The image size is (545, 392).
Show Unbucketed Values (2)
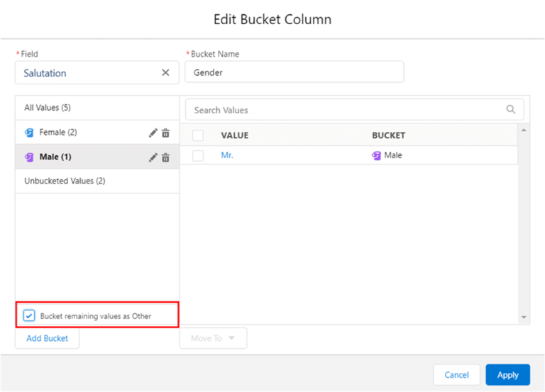coord(97,181)
